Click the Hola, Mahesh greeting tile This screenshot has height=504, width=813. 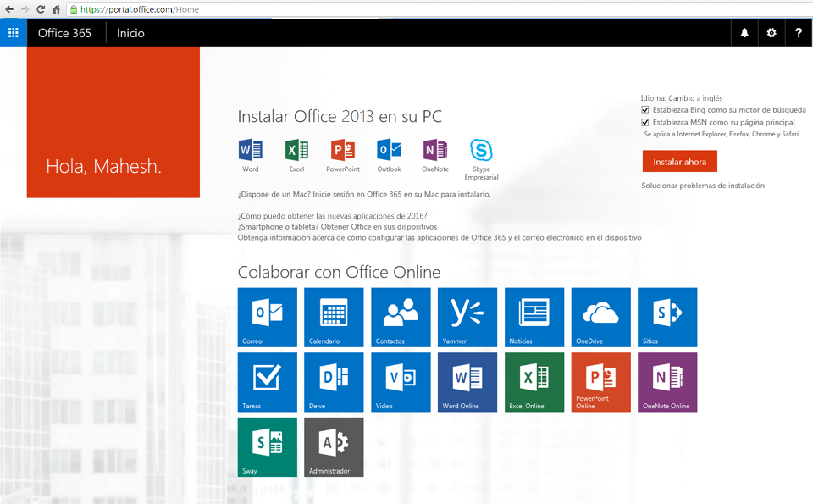pos(113,122)
